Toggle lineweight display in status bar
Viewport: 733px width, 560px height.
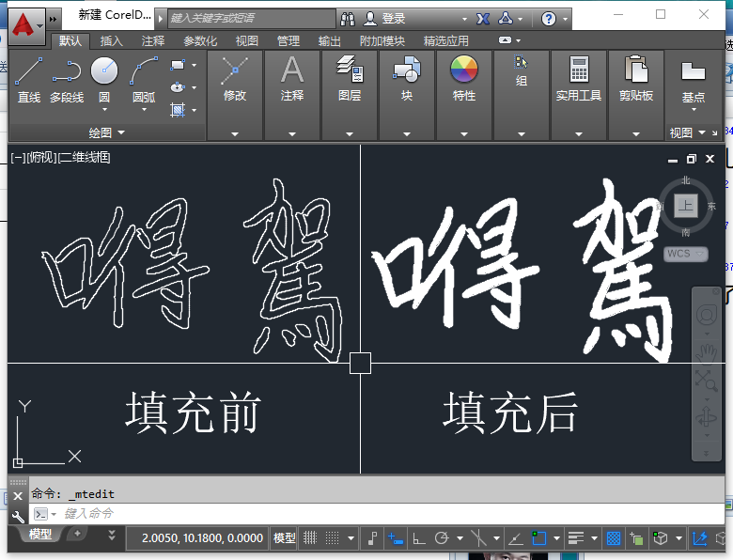pos(576,538)
